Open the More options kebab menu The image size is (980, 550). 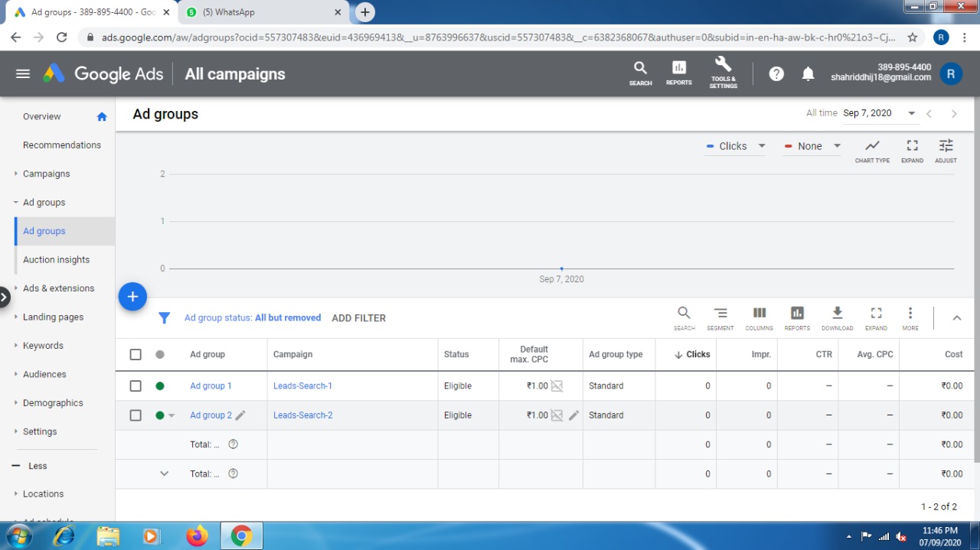(910, 318)
